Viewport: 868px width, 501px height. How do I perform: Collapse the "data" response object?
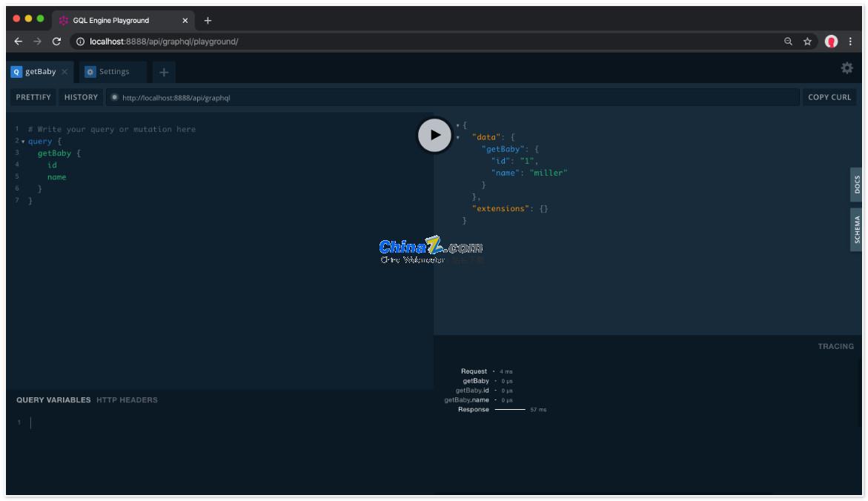458,137
